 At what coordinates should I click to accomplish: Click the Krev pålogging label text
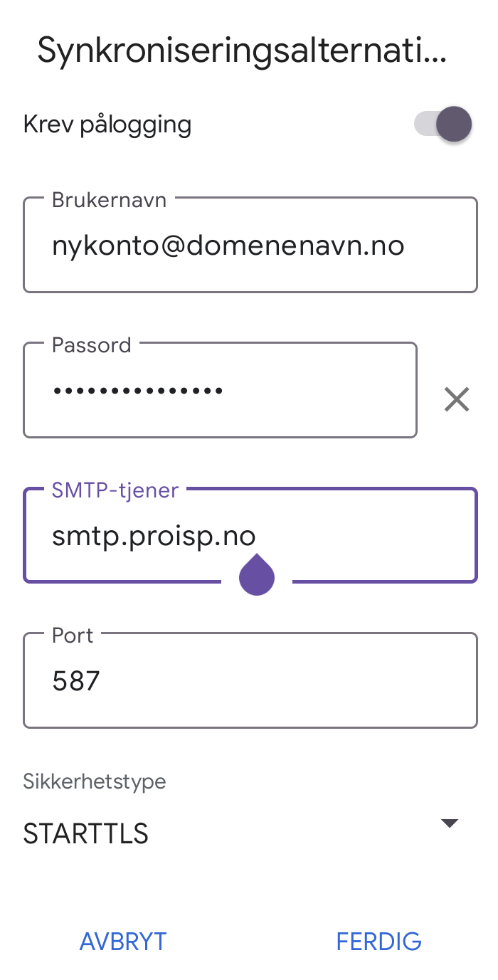107,125
